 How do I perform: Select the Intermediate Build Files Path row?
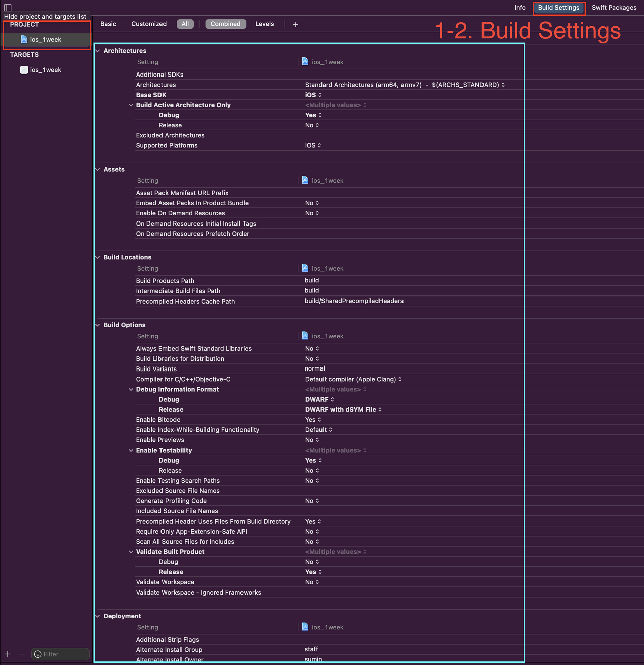tap(329, 291)
